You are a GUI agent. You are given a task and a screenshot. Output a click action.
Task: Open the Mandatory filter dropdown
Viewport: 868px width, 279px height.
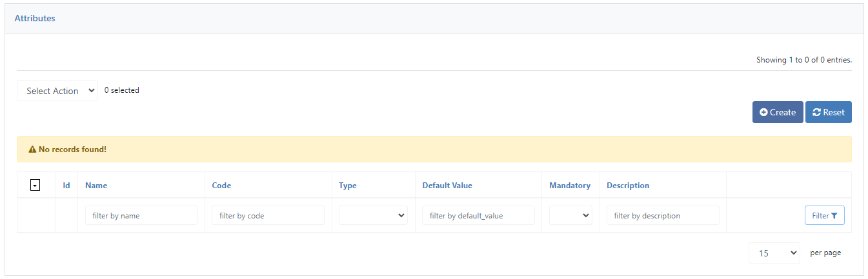pyautogui.click(x=570, y=216)
